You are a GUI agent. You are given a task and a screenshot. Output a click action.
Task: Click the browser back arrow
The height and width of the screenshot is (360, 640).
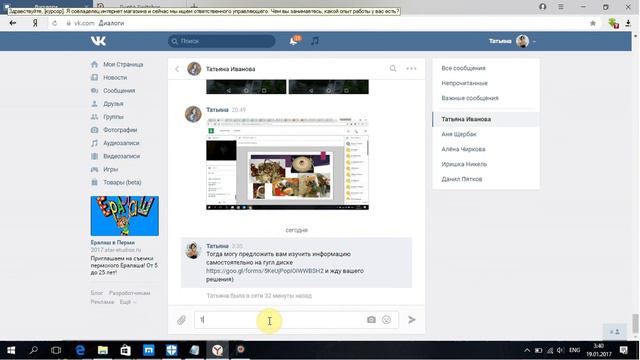click(x=13, y=23)
